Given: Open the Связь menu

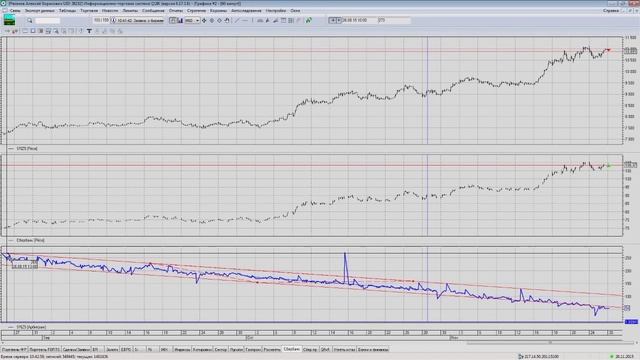Looking at the screenshot, I should (15, 11).
